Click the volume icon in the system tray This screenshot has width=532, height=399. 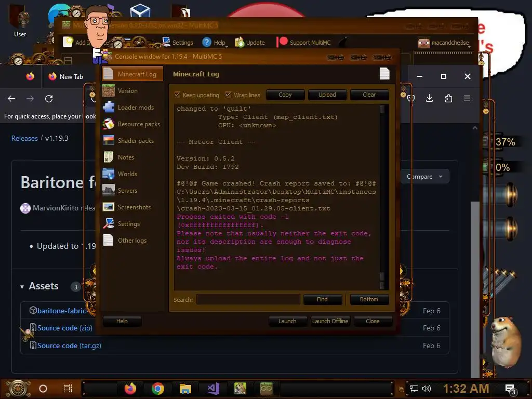[427, 389]
